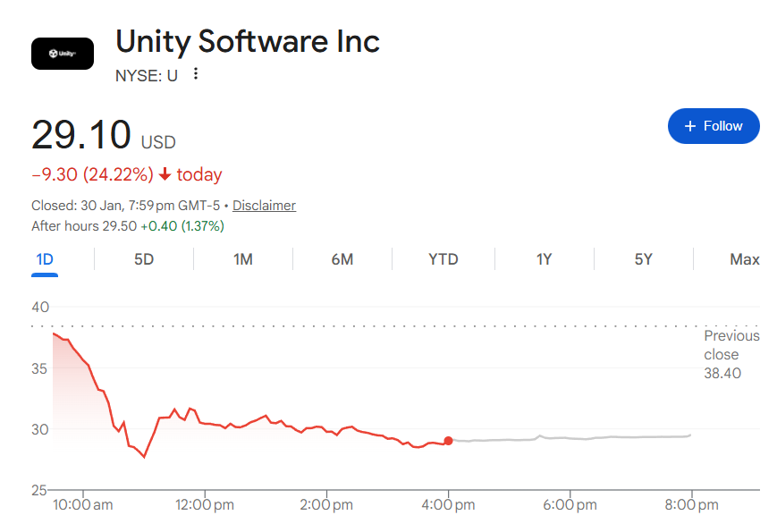Viewport: 777px width, 532px height.
Task: Select the 6M time range tab
Action: 342,259
